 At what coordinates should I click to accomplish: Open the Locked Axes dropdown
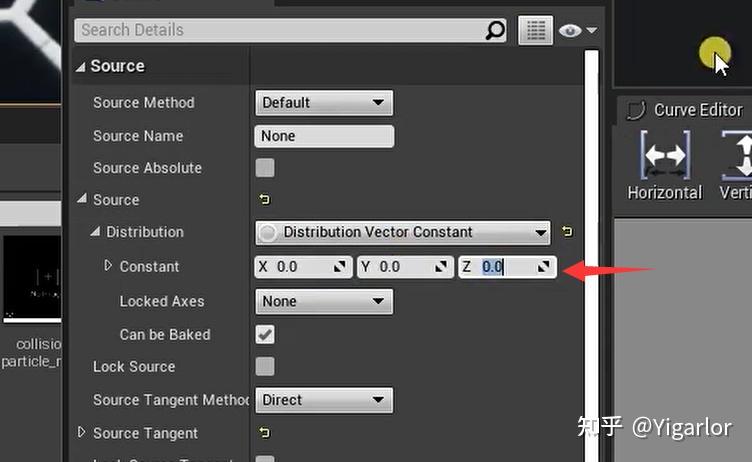click(323, 301)
